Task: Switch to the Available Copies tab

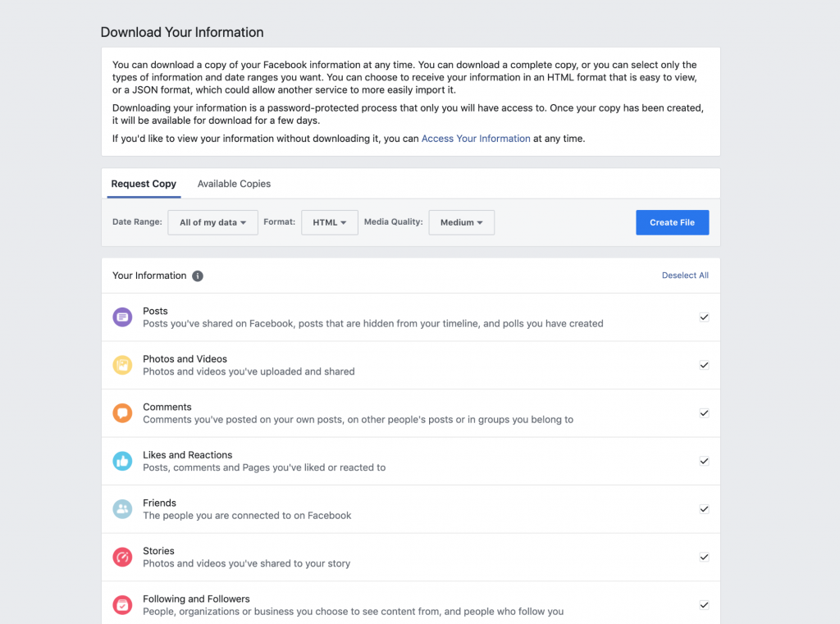Action: tap(234, 184)
